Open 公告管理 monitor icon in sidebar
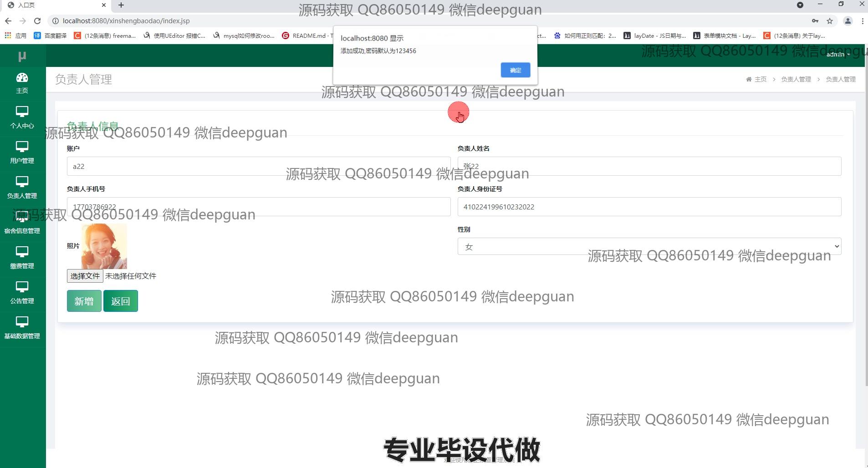Viewport: 868px width, 468px height. (x=22, y=287)
